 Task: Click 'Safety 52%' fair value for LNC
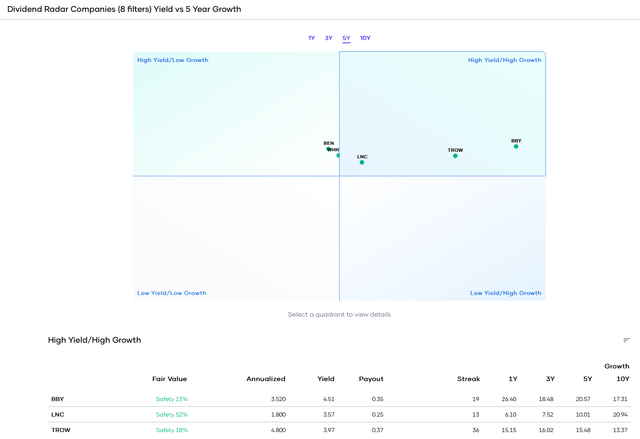[172, 415]
